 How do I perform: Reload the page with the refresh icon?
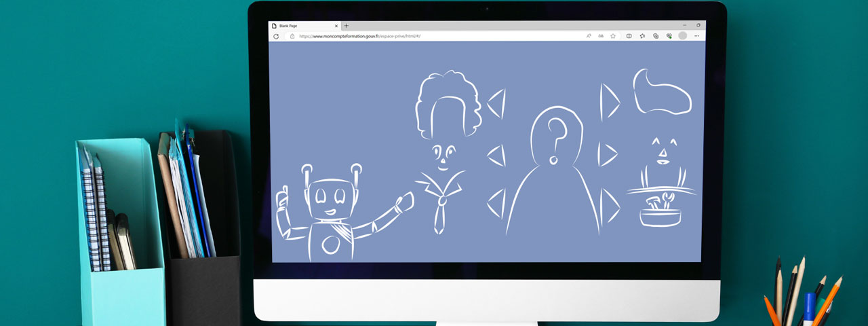tap(276, 36)
